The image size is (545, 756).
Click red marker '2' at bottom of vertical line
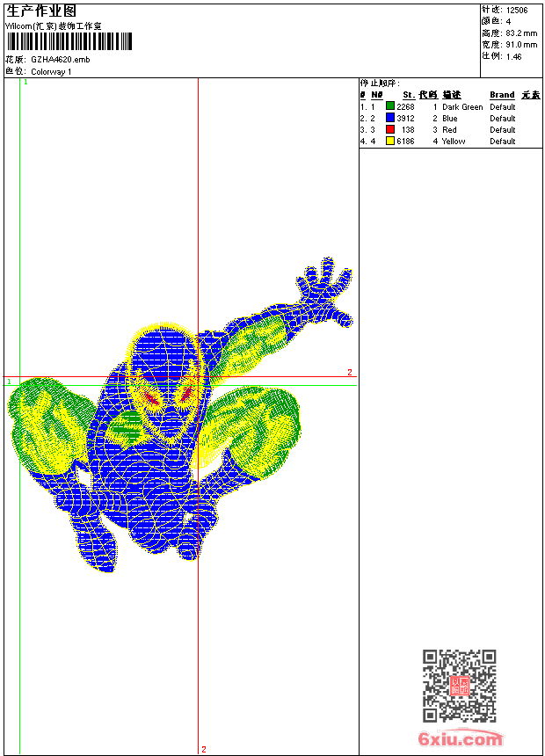click(204, 749)
